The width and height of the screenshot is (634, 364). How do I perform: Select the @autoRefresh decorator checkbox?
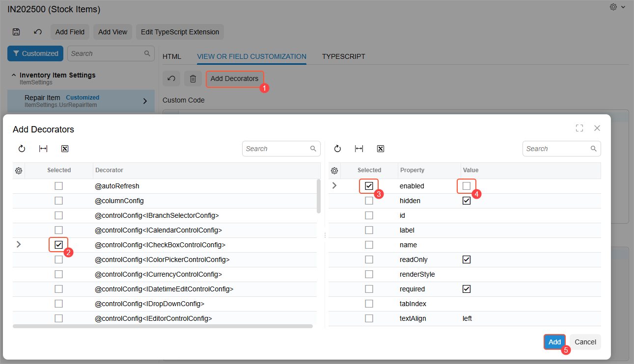point(59,186)
